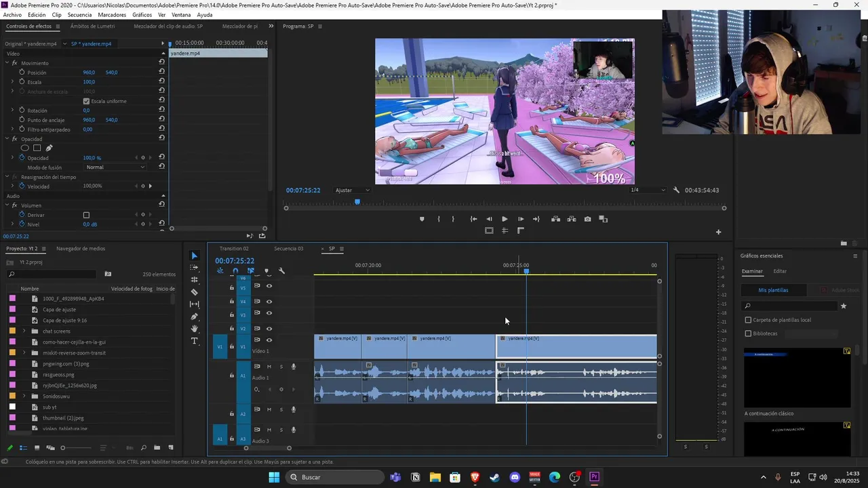The image size is (868, 488).
Task: Solo audio track A2
Action: [281, 409]
